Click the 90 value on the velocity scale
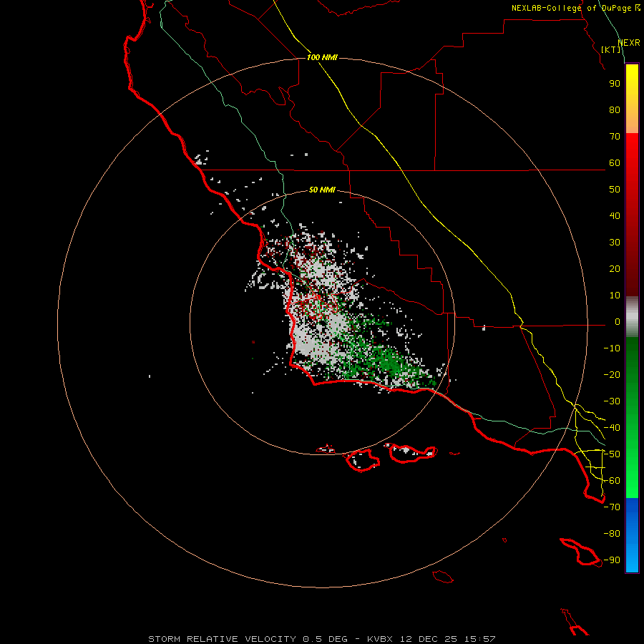The width and height of the screenshot is (644, 644). [x=615, y=84]
